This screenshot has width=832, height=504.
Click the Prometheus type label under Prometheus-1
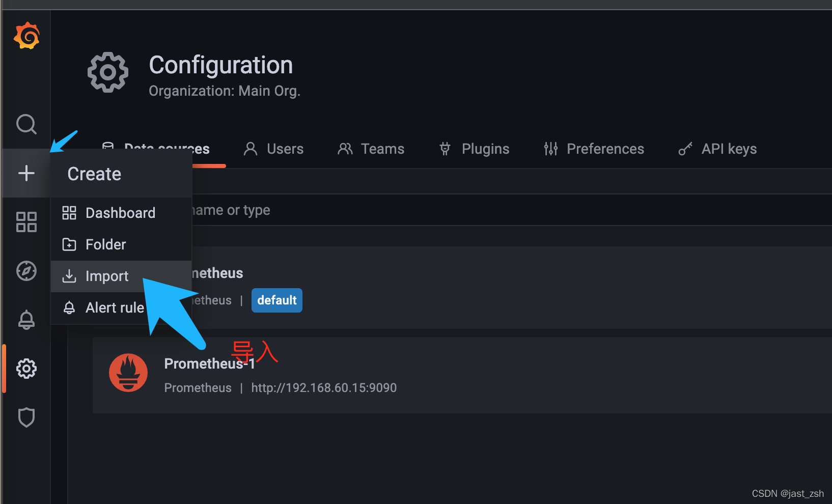click(198, 388)
